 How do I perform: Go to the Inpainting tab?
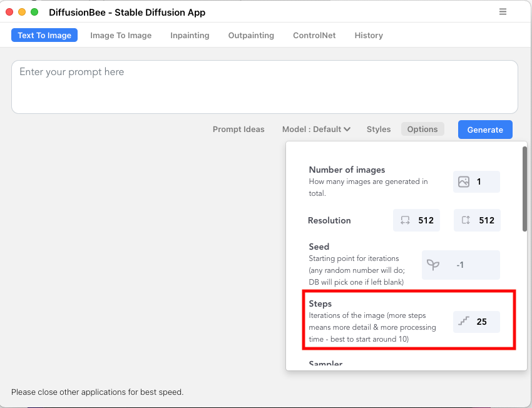190,35
